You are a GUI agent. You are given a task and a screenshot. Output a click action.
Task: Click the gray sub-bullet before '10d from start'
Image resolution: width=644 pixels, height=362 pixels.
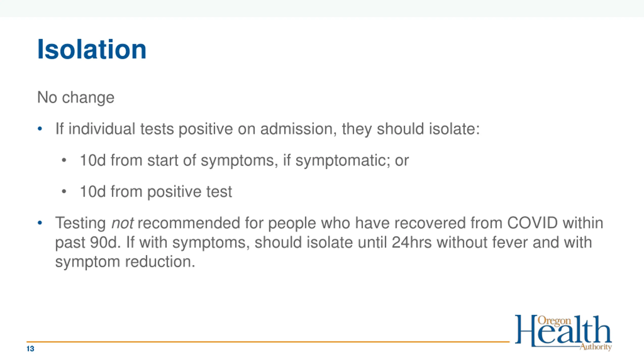pos(64,160)
